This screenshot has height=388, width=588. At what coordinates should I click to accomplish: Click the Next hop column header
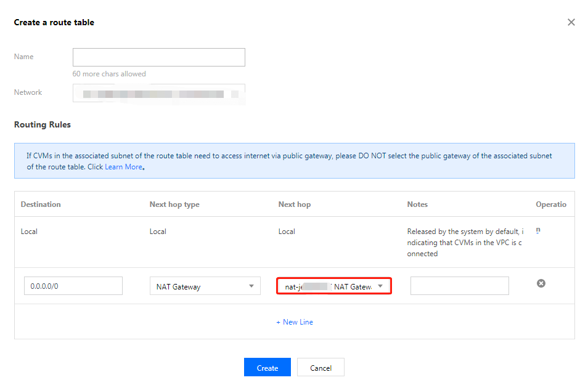(295, 204)
